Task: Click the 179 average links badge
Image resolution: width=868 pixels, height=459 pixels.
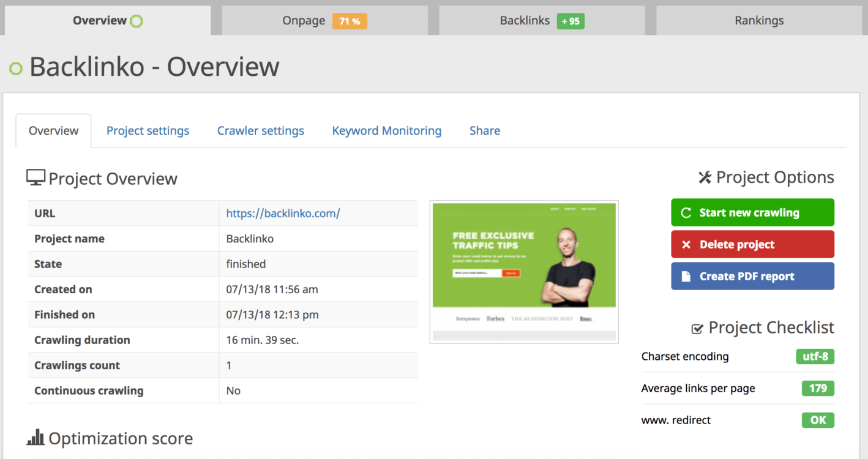Action: [x=818, y=389]
